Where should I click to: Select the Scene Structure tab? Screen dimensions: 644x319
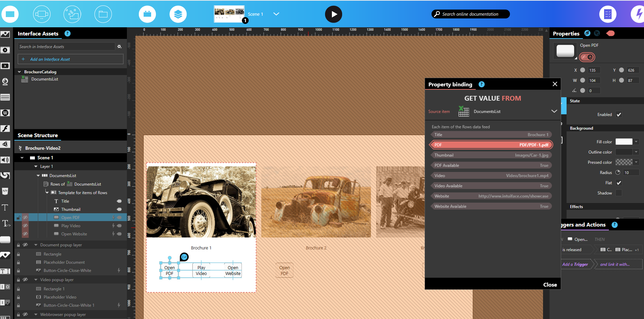click(38, 135)
